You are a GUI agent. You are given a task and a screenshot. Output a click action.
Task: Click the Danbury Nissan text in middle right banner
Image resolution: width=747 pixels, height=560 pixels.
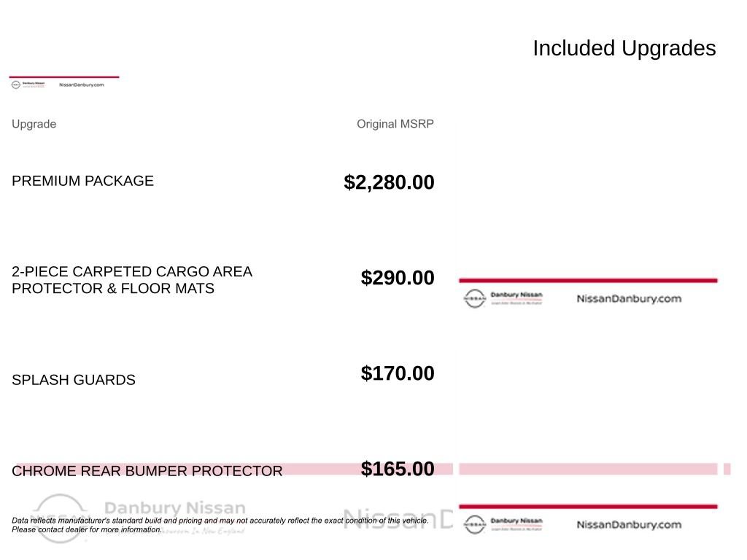tap(516, 295)
